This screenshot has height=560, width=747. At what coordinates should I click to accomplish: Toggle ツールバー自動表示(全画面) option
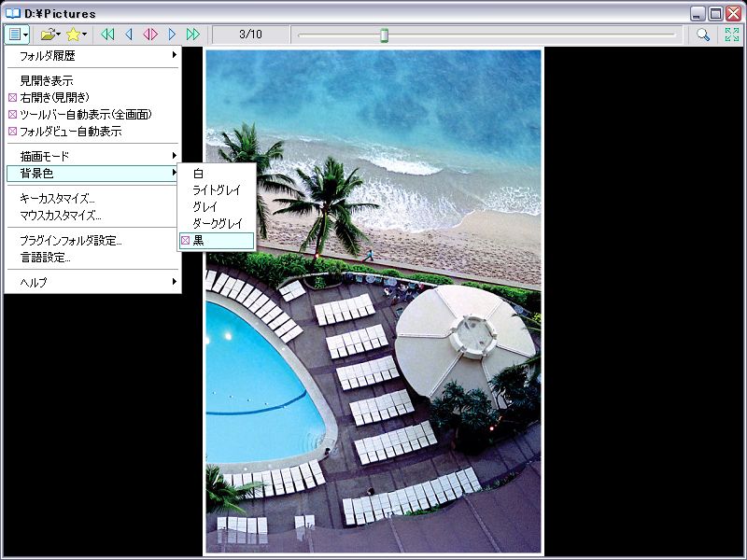[84, 114]
